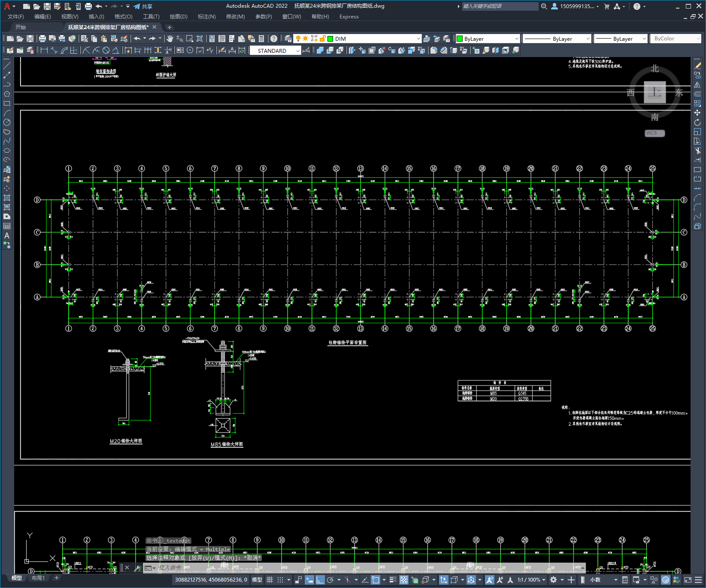Select the Move tool in the modify toolbar
This screenshot has height=588, width=706.
(x=697, y=113)
